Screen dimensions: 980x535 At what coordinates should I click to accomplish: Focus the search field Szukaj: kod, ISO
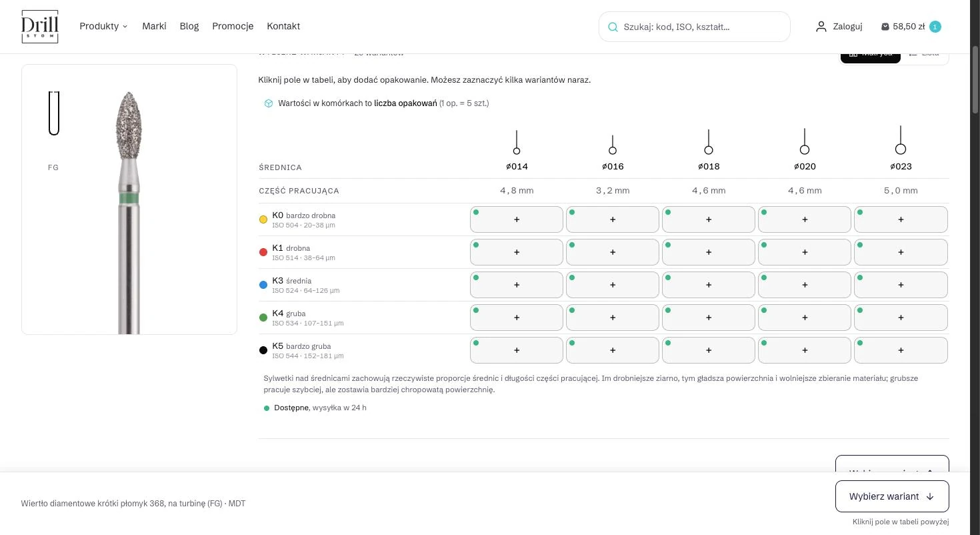pyautogui.click(x=695, y=27)
